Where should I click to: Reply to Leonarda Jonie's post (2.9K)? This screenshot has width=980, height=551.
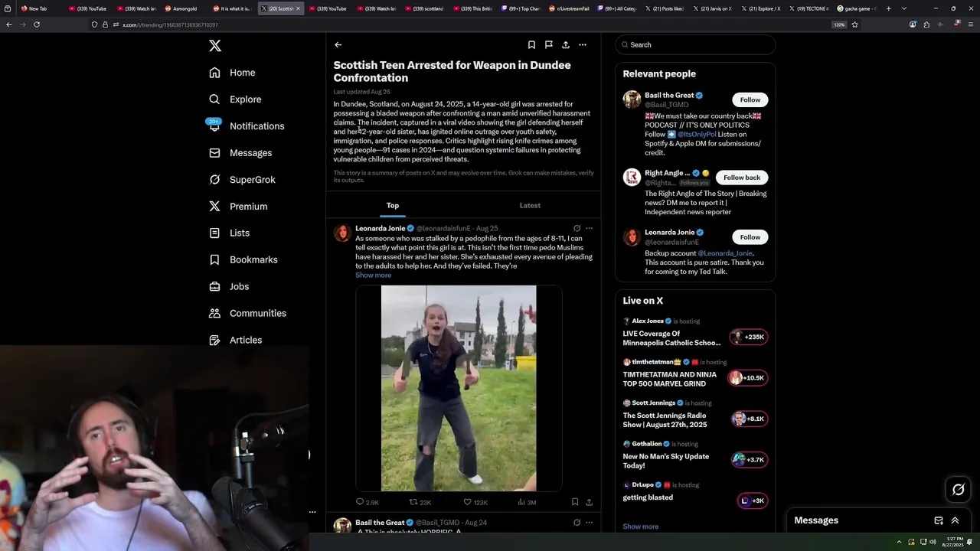[367, 502]
